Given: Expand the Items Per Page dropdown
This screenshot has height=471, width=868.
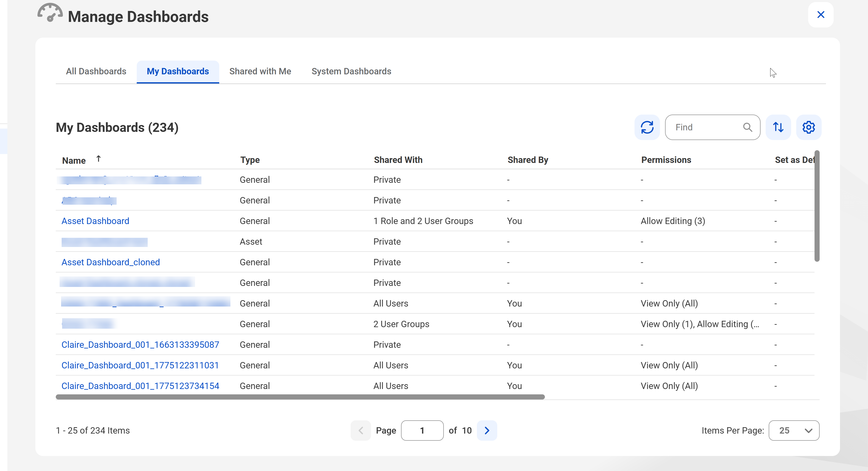Looking at the screenshot, I should click(x=794, y=430).
